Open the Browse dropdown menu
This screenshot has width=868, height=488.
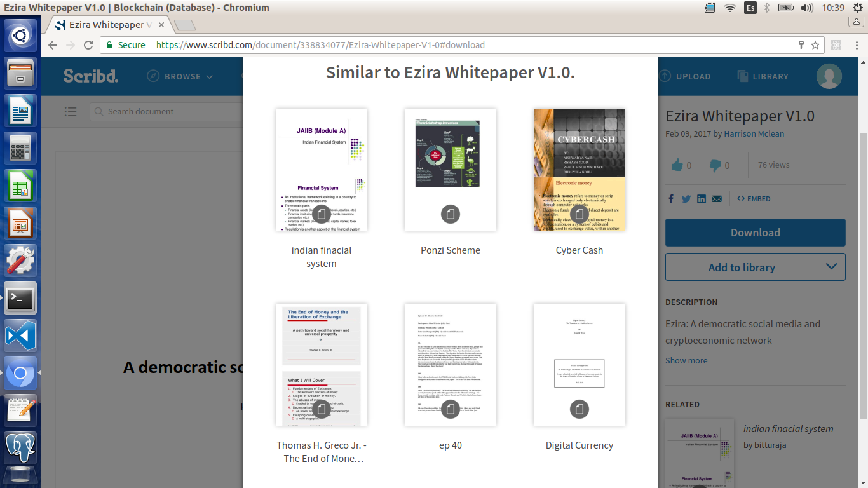pos(181,76)
